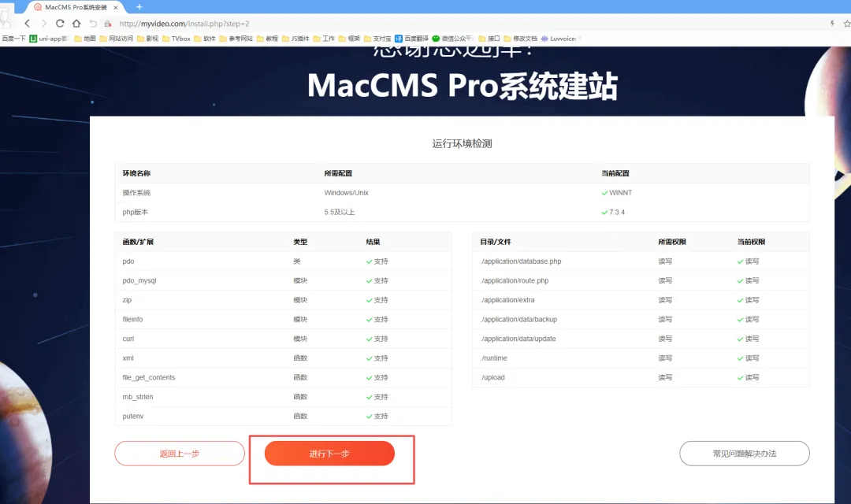Close the MacCMS Pro系统安装 tab
Viewport: 851px width, 504px height.
click(116, 8)
